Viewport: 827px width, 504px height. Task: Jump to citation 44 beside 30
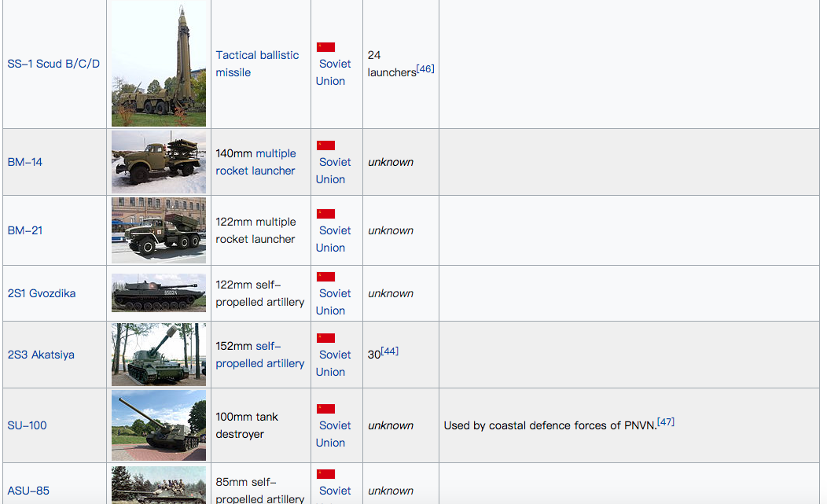click(x=390, y=351)
